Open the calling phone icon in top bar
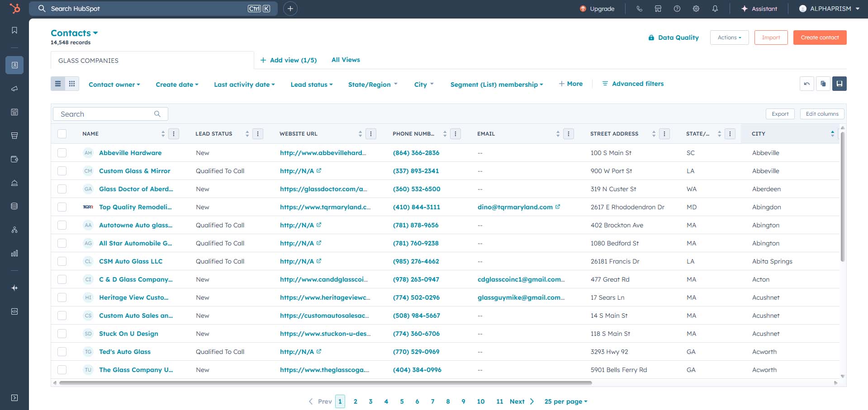 [x=639, y=9]
